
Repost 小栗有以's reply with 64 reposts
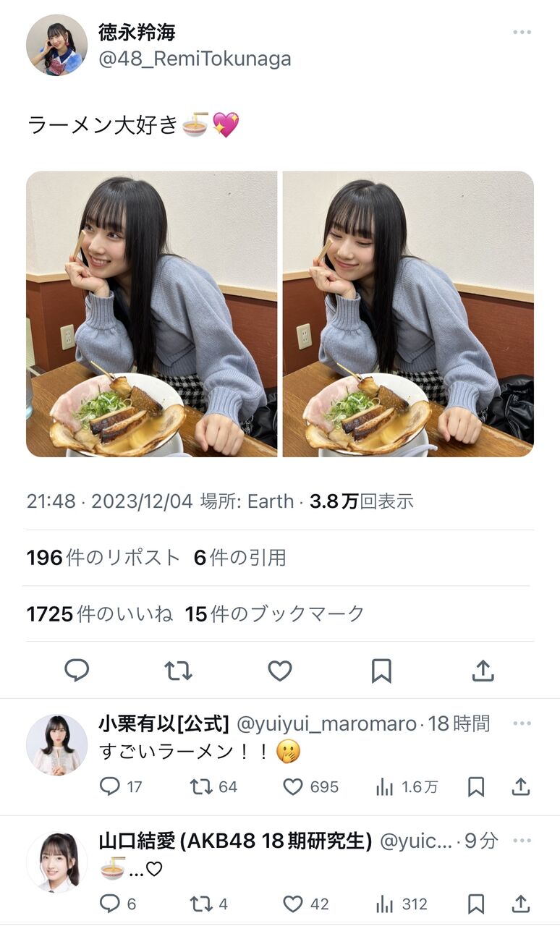[x=214, y=786]
